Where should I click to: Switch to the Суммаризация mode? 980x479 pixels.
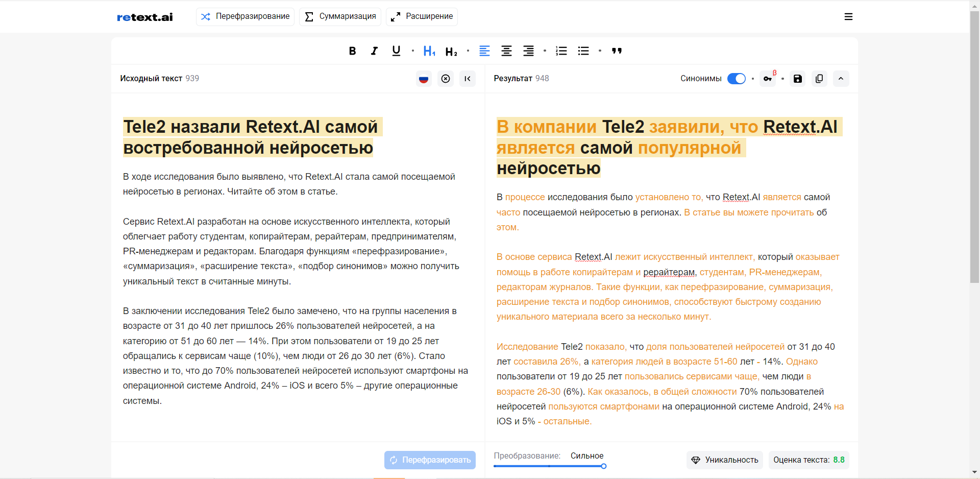tap(339, 16)
